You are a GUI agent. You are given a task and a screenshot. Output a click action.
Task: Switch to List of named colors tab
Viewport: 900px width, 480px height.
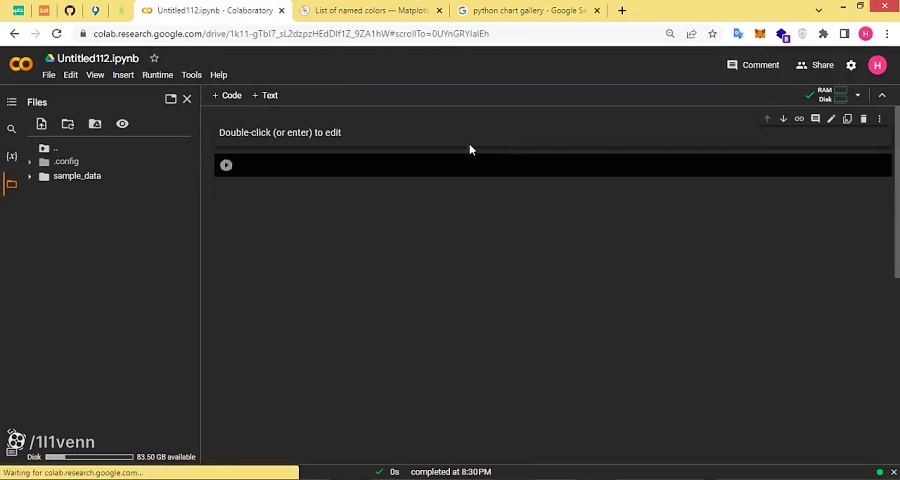pyautogui.click(x=372, y=11)
